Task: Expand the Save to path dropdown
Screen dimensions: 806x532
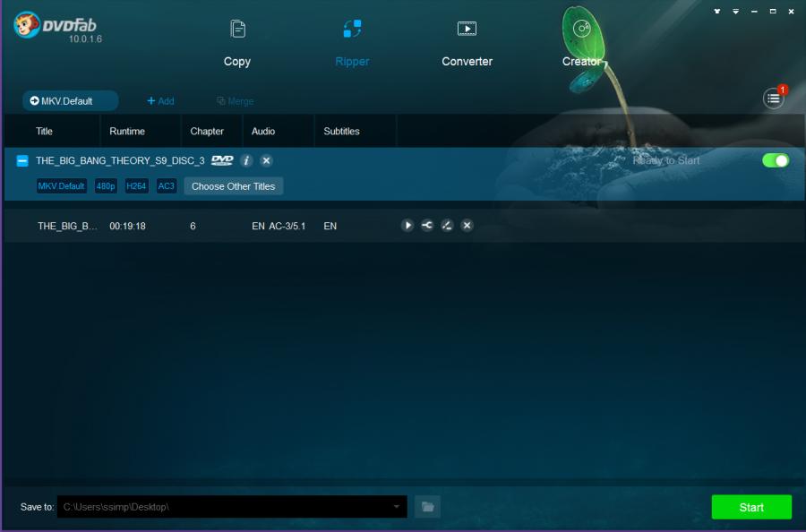Action: (x=397, y=507)
